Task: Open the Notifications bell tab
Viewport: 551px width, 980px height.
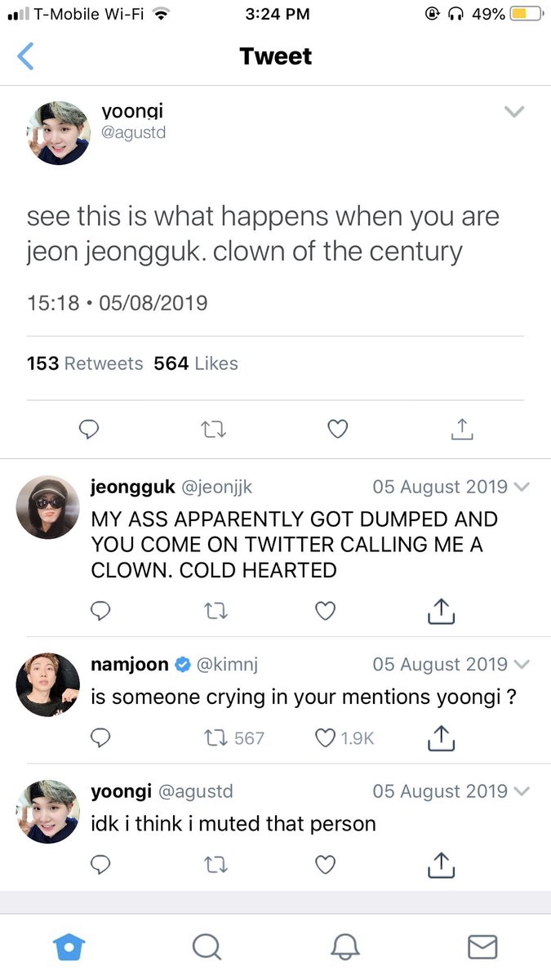Action: (344, 947)
